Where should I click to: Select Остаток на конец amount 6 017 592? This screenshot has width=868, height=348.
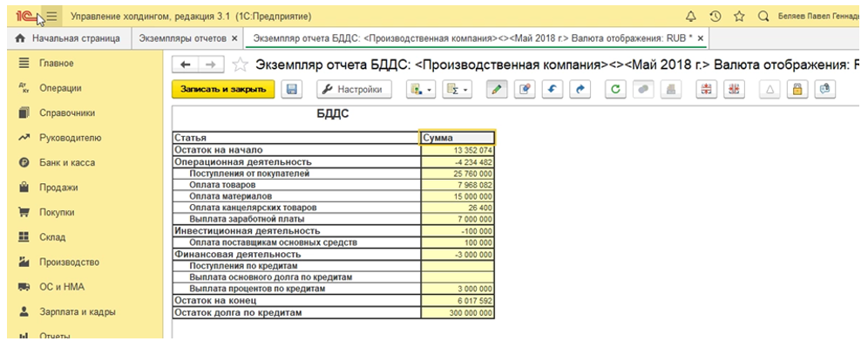458,301
